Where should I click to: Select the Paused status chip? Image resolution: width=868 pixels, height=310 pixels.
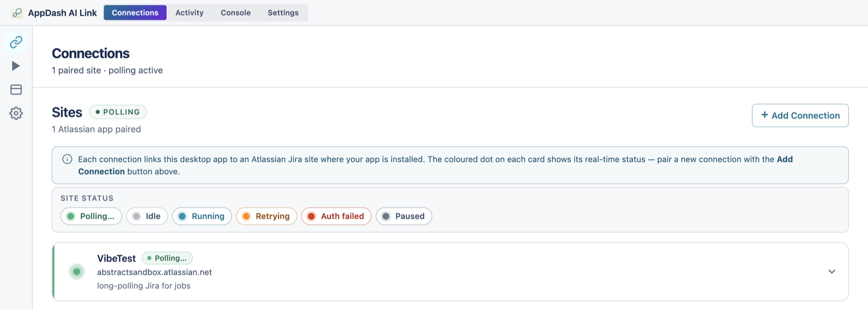(404, 216)
